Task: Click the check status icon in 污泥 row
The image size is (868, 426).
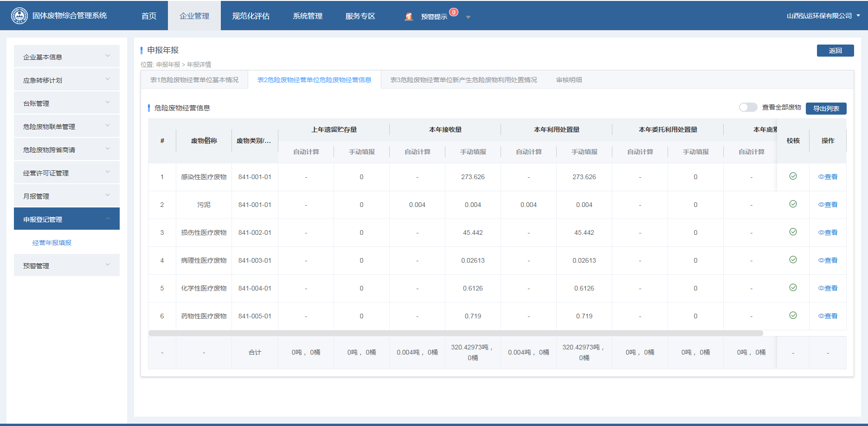Action: point(793,204)
